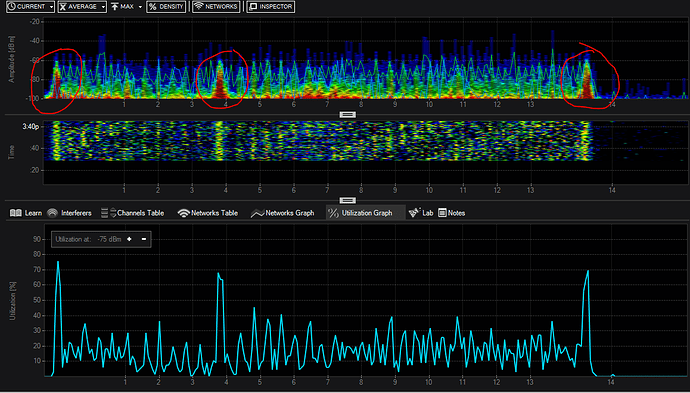Image resolution: width=690 pixels, height=393 pixels.
Task: Open the Networks Graph tab
Action: click(x=283, y=213)
